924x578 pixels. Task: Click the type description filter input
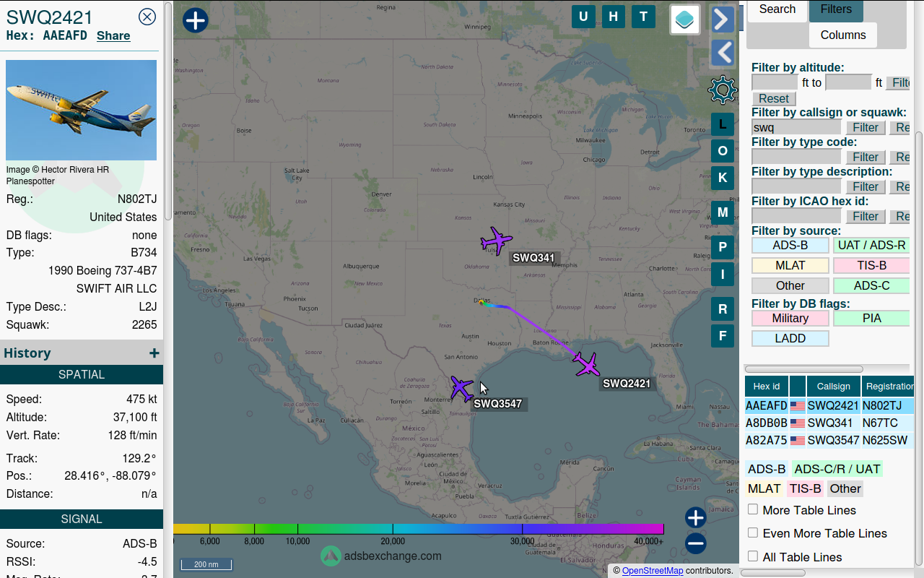[796, 186]
